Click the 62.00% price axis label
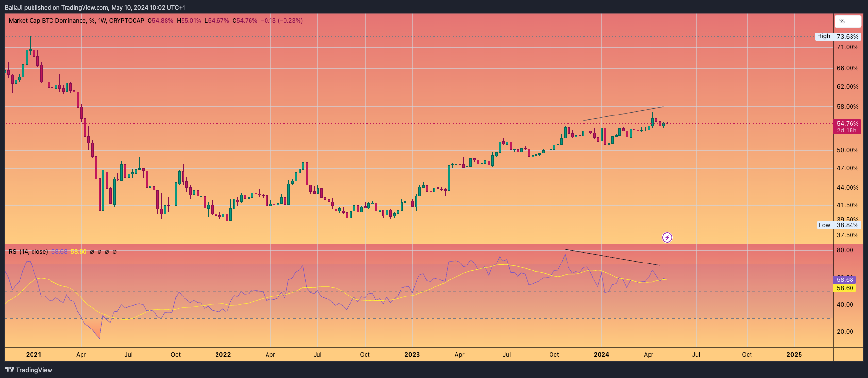Screen dimensions: 868x378 (x=848, y=87)
